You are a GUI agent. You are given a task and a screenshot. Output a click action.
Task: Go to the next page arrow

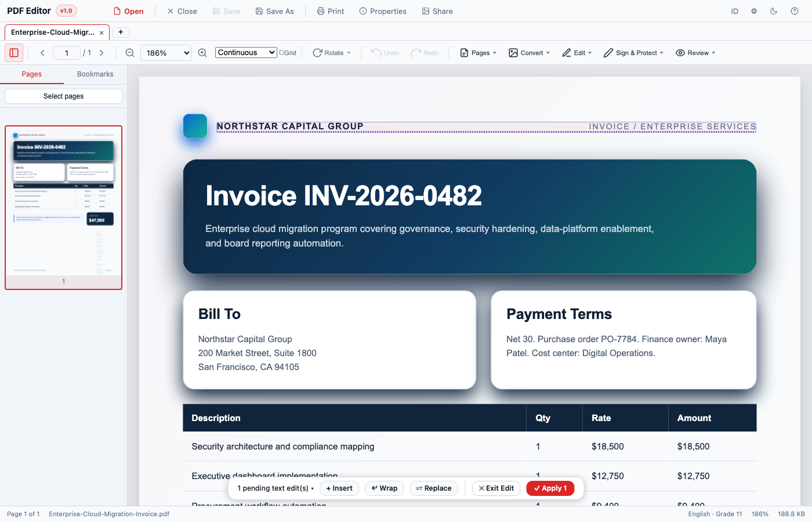(x=101, y=53)
